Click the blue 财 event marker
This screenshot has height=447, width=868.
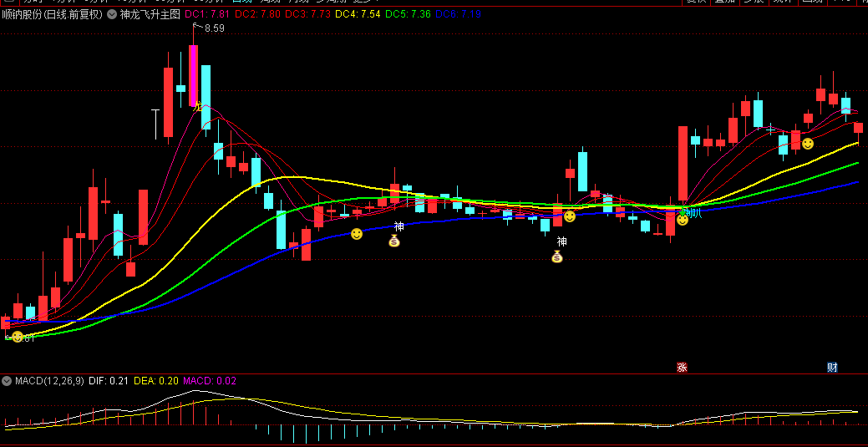click(832, 368)
